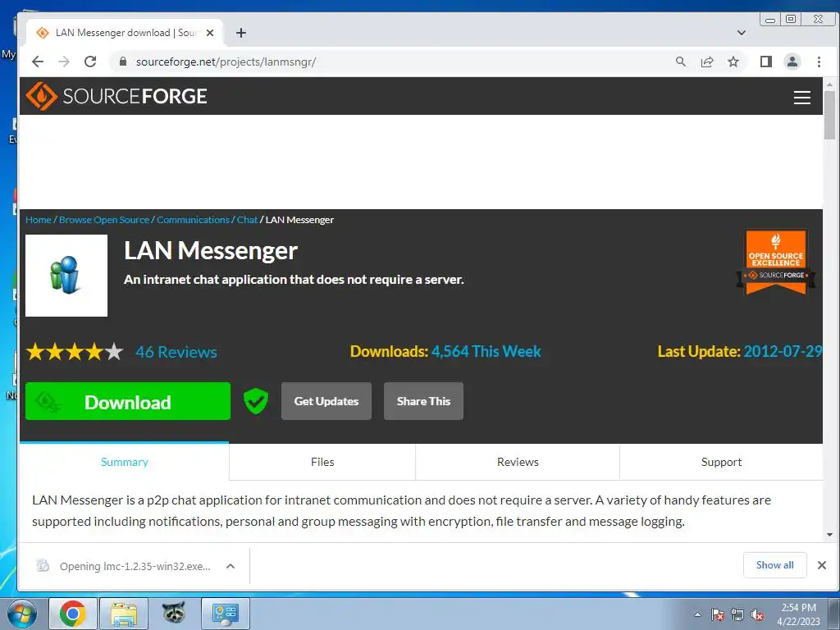Click the 4,564 This Week downloads link
The height and width of the screenshot is (630, 840).
point(486,351)
